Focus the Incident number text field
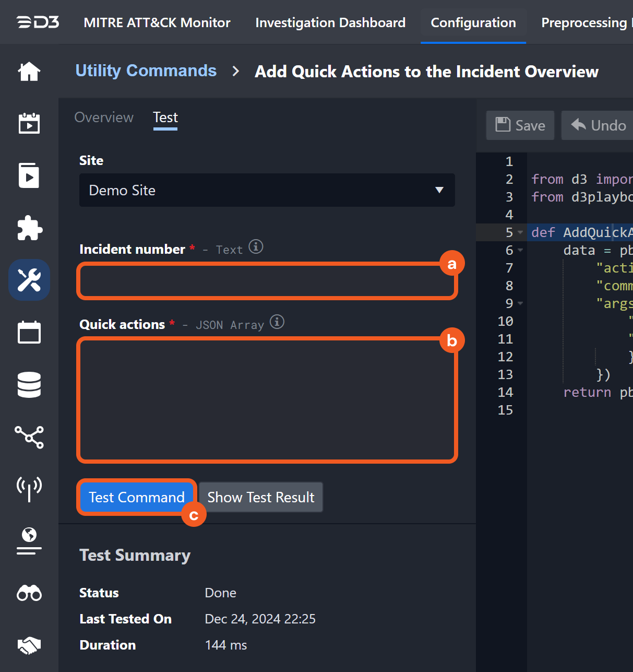Image resolution: width=633 pixels, height=672 pixels. (267, 281)
